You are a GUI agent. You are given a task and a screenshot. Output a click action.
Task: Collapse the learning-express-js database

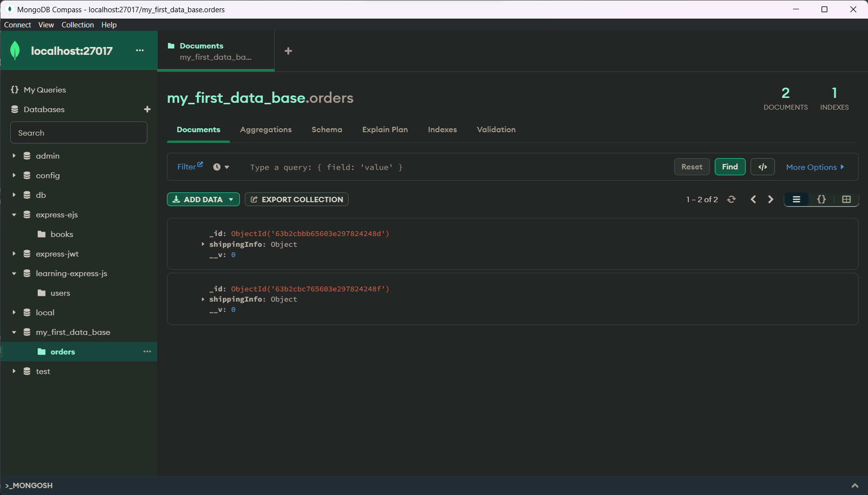pyautogui.click(x=14, y=273)
